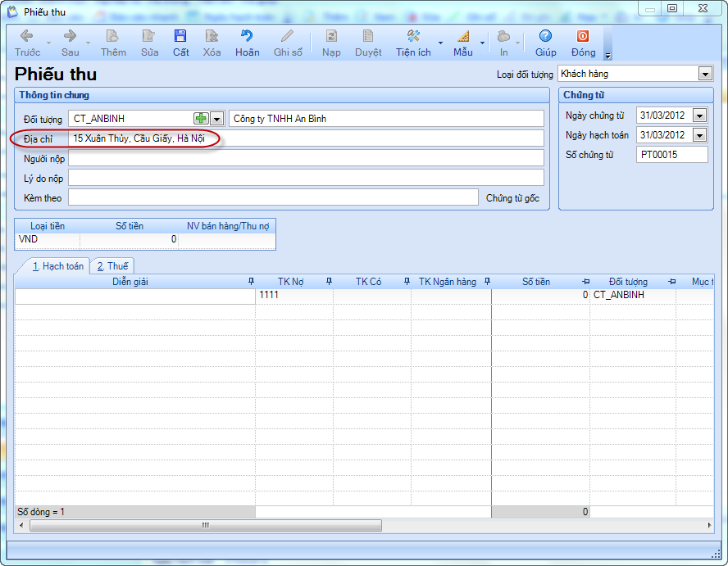The width and height of the screenshot is (728, 566).
Task: Click the CT_ANBINH code field in Thông tin chung
Action: click(130, 118)
